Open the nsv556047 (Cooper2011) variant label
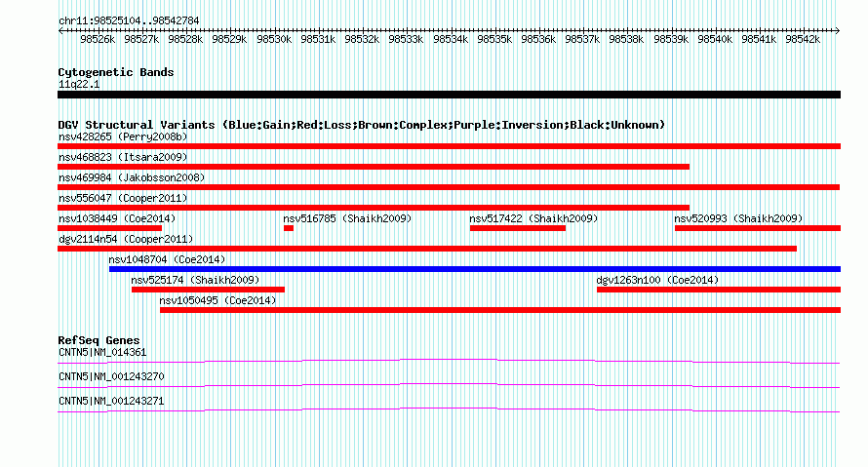868x467 pixels. coord(123,198)
